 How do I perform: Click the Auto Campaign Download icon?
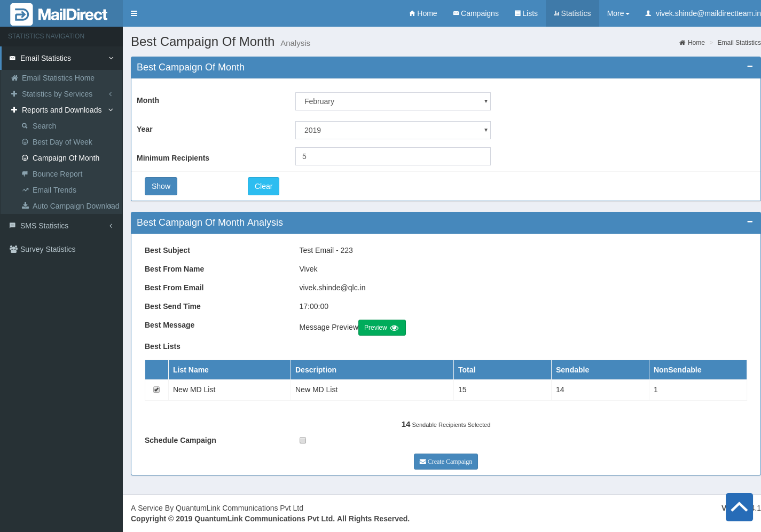25,206
